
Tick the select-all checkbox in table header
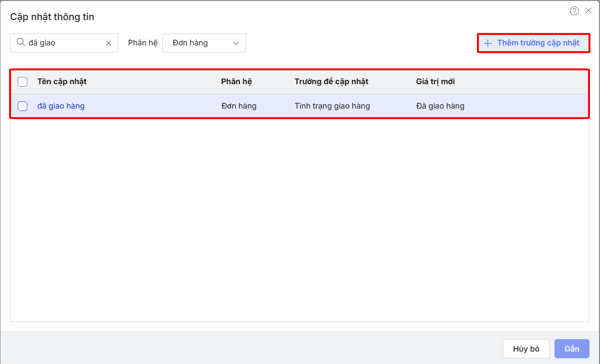23,82
